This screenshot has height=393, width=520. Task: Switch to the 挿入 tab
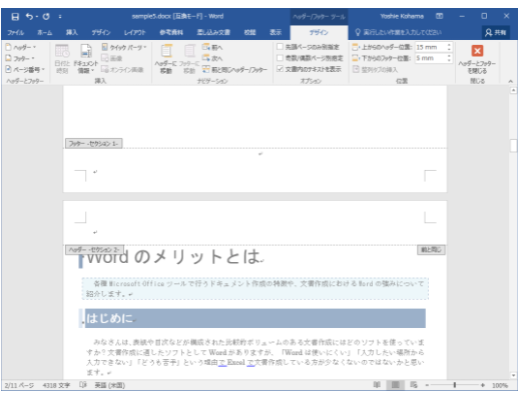pos(72,32)
